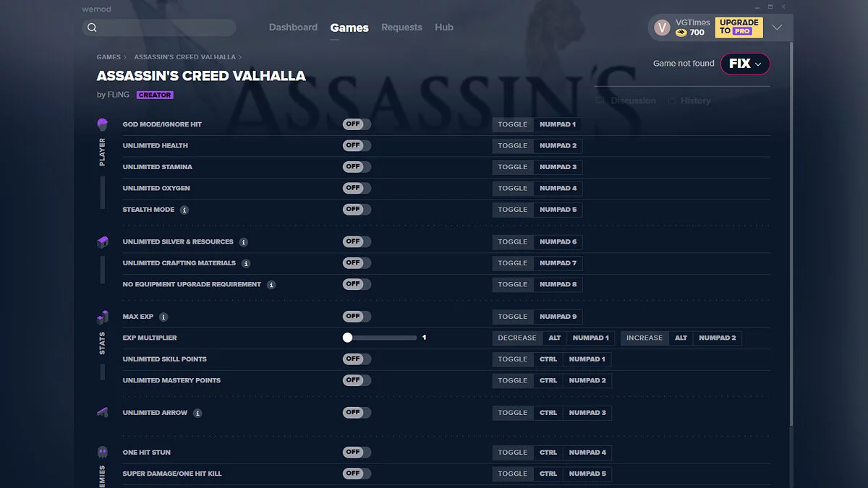Open info icon for No Equipment Upgrade Requirement

[x=271, y=285]
